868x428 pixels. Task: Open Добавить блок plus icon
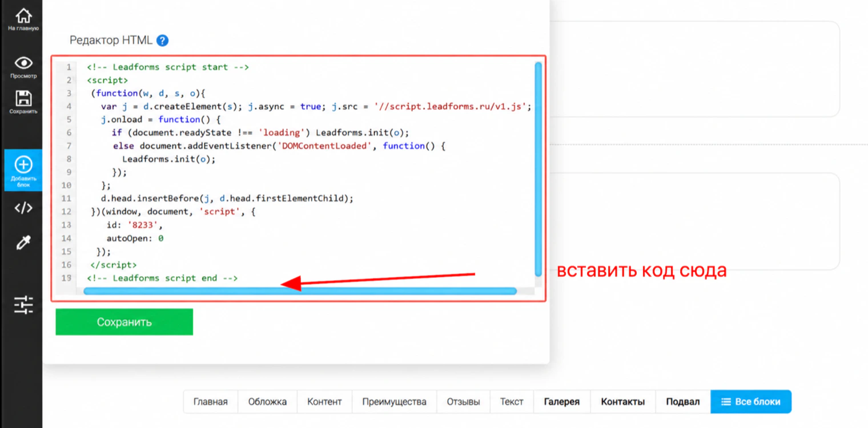coord(23,170)
